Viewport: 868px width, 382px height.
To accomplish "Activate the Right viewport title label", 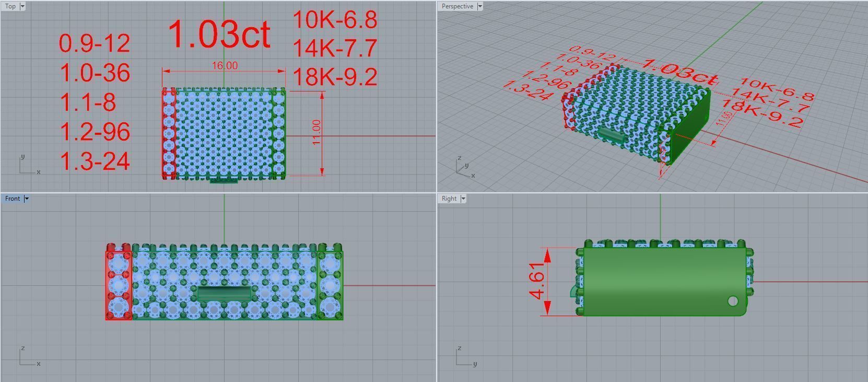I will click(x=449, y=199).
